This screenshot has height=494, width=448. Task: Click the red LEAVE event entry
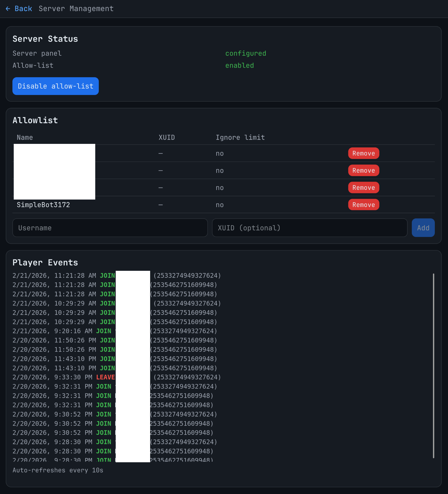pyautogui.click(x=105, y=377)
